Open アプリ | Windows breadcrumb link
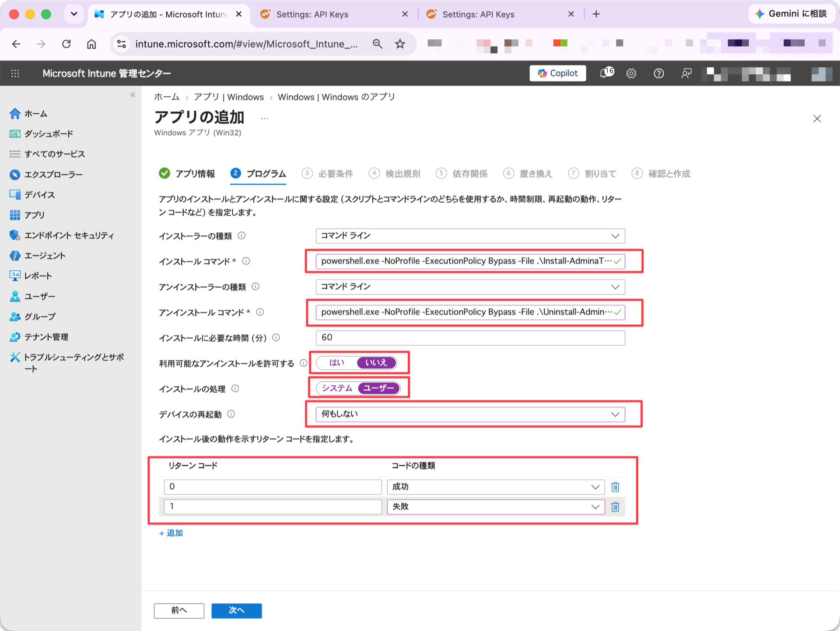 pos(229,97)
